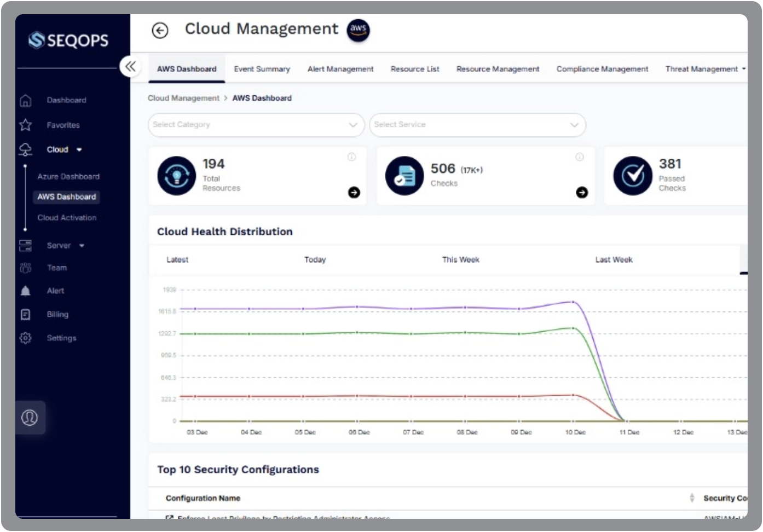Screen dimensions: 763x532
Task: Select the Team icon in sidebar
Action: pos(25,268)
